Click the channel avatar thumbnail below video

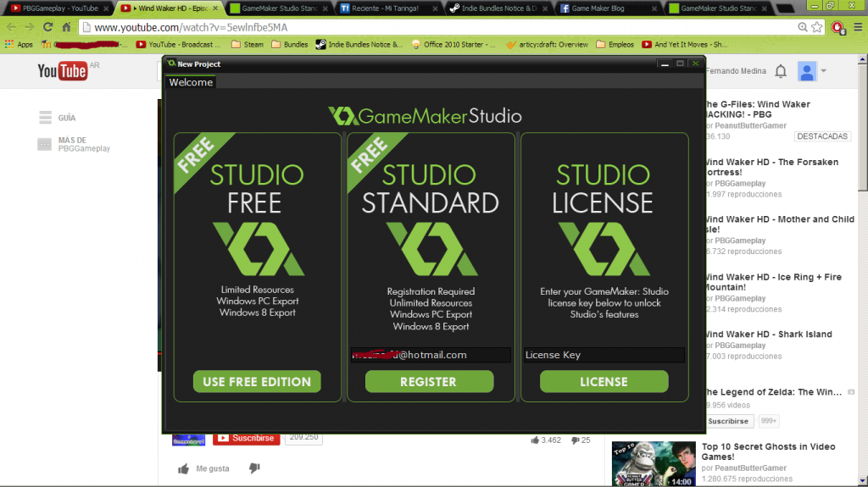coord(188,440)
